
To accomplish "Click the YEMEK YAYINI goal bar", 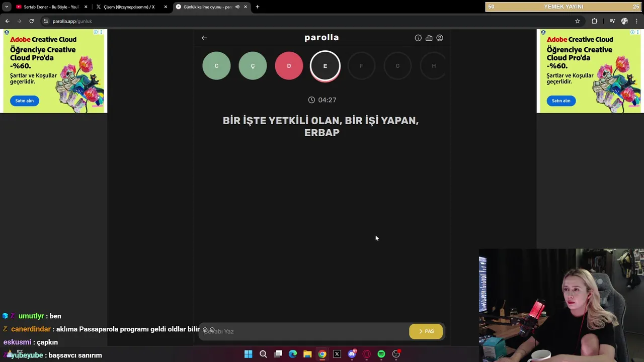I will point(563,7).
